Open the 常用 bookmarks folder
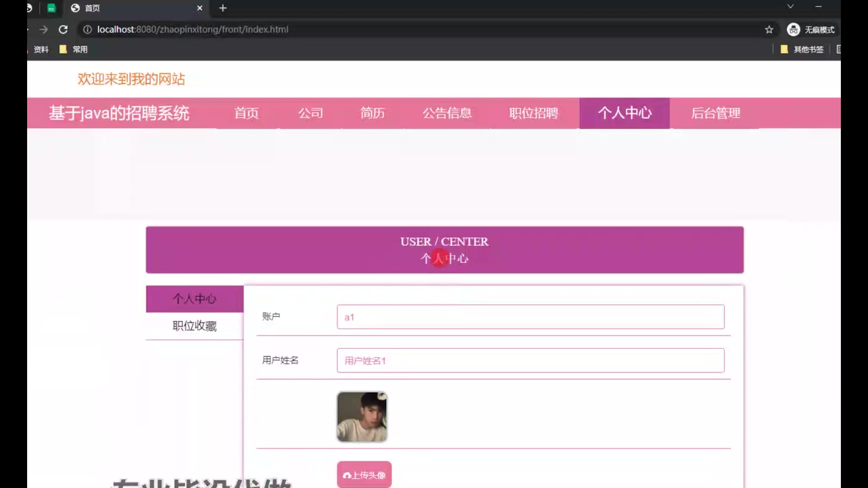The image size is (868, 488). click(74, 49)
